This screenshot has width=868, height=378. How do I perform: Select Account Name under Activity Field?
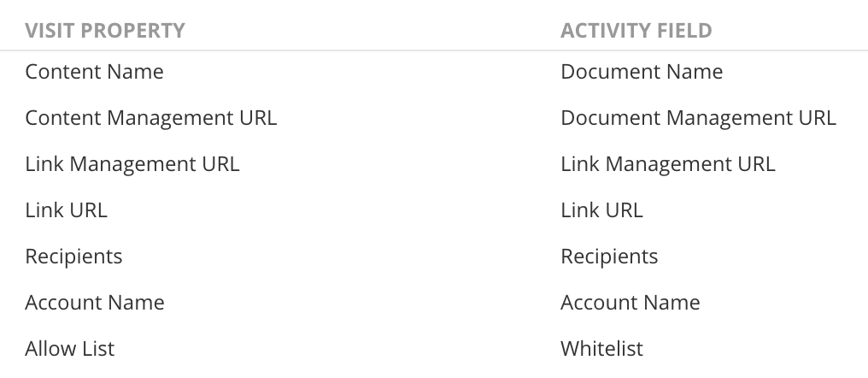tap(630, 303)
